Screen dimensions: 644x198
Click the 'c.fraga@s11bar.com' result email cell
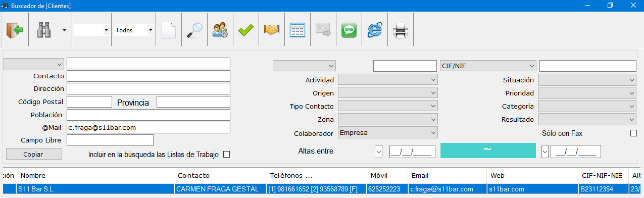[447, 189]
